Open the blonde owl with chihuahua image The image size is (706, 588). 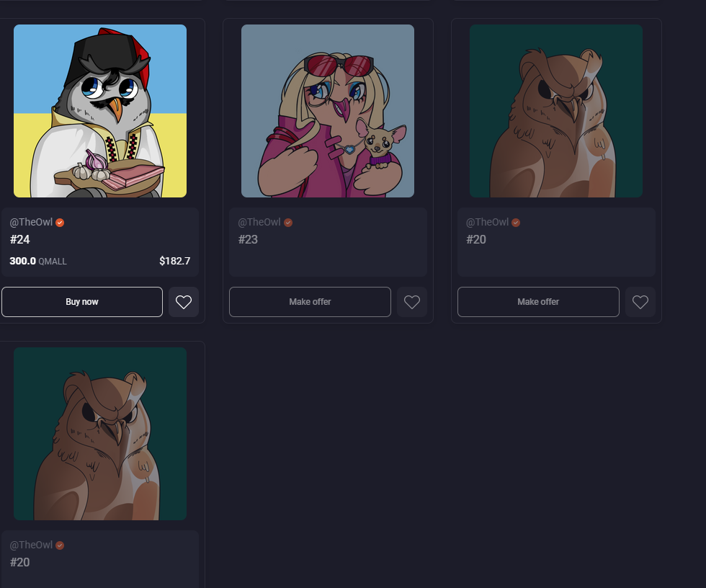coord(328,111)
